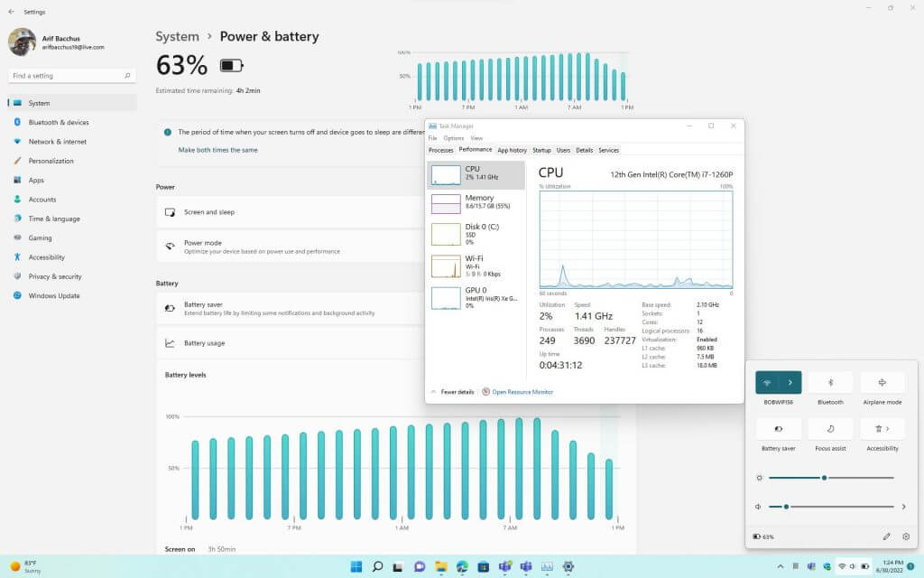The height and width of the screenshot is (578, 924).
Task: Select CPU in Task Manager performance list
Action: [476, 175]
